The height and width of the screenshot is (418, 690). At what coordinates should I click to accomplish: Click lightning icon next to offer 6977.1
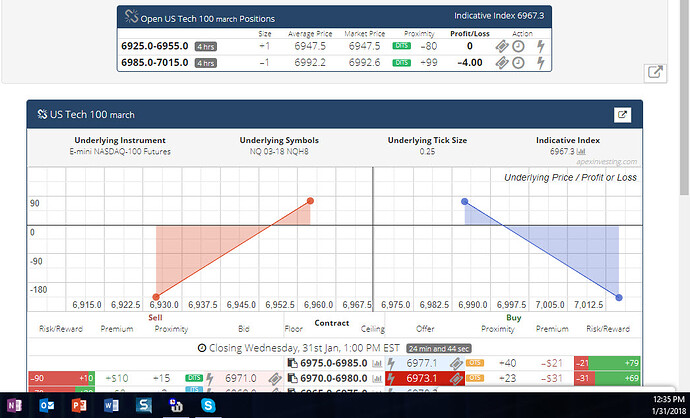[391, 363]
